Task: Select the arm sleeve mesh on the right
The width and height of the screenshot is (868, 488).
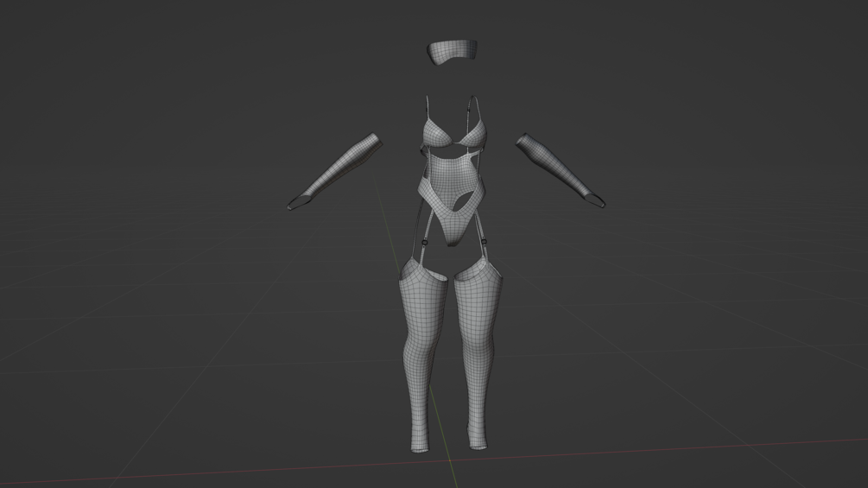Action: (561, 169)
